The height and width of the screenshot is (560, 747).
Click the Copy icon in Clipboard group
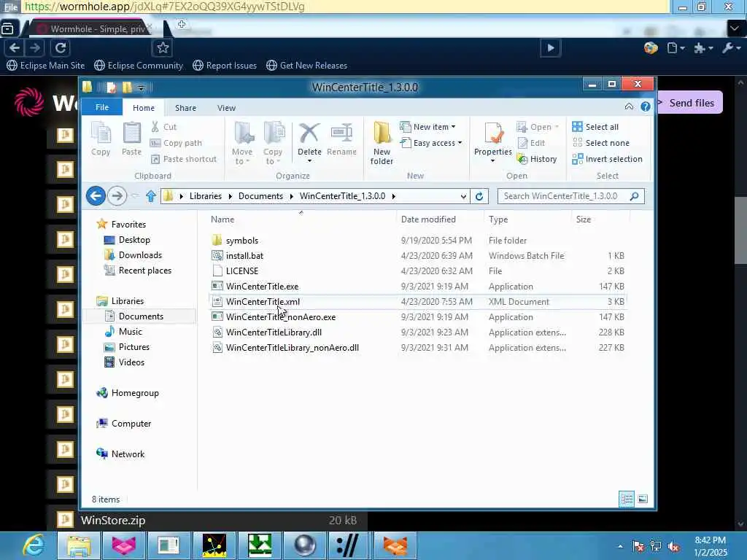pos(101,138)
